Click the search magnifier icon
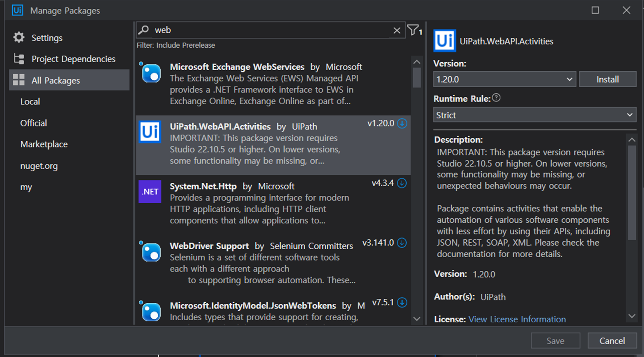 tap(144, 30)
